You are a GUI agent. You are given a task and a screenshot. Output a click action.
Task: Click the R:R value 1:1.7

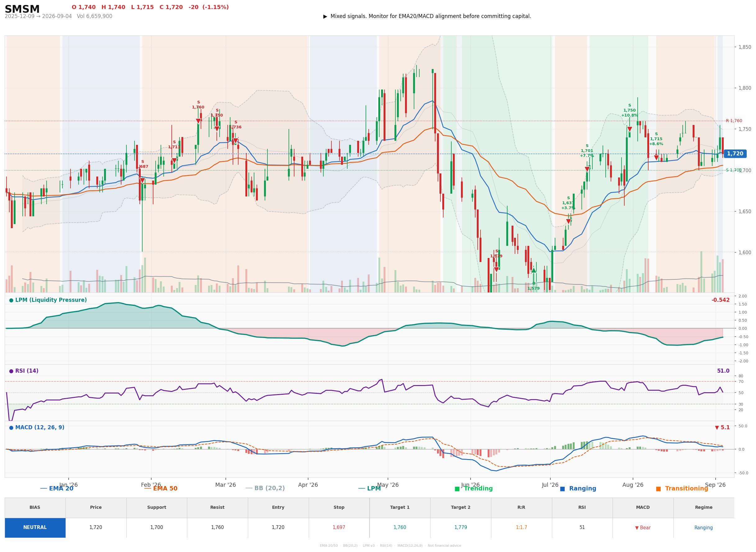coord(521,528)
